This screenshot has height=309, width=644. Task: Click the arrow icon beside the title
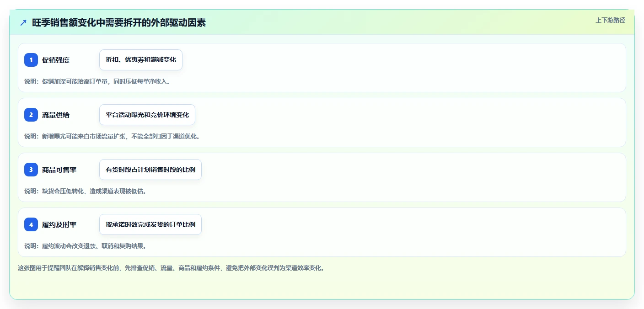point(23,22)
